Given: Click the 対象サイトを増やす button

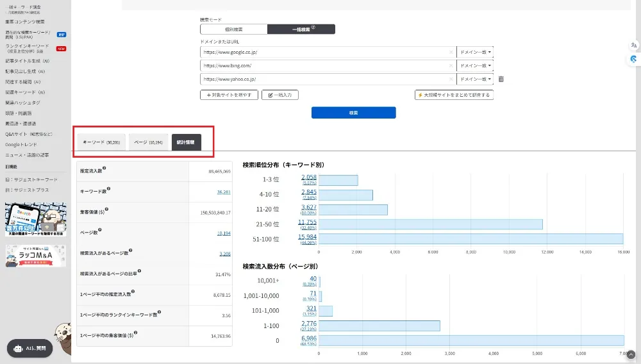Looking at the screenshot, I should 229,95.
